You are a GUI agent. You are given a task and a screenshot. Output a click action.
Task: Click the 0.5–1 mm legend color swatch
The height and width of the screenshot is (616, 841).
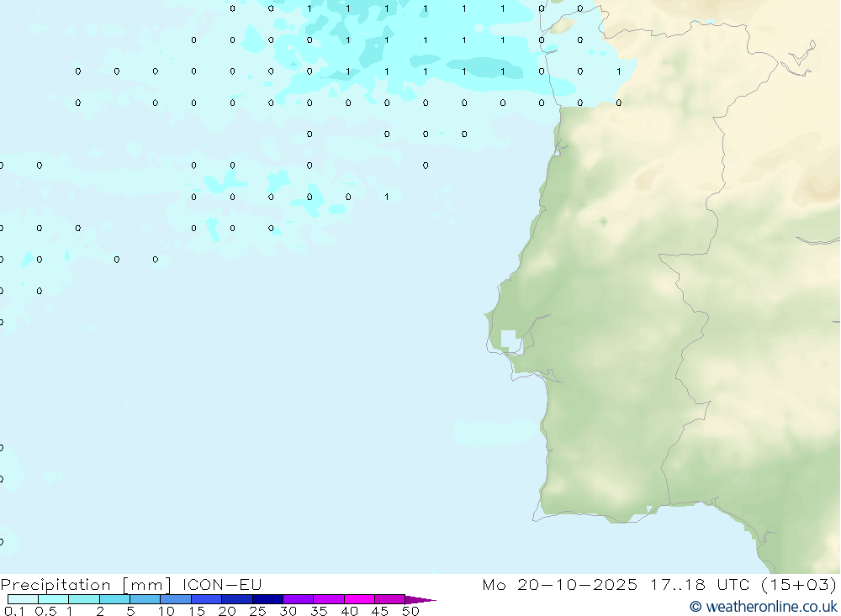click(x=53, y=599)
